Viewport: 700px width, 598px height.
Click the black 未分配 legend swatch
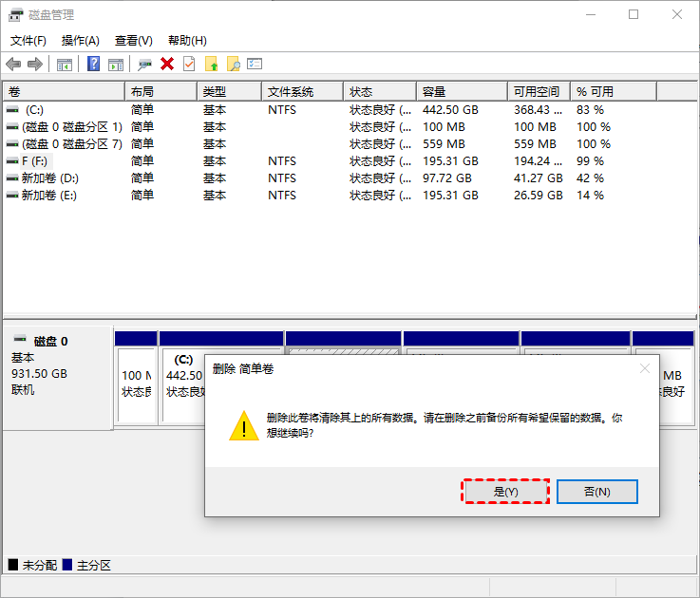[x=13, y=565]
